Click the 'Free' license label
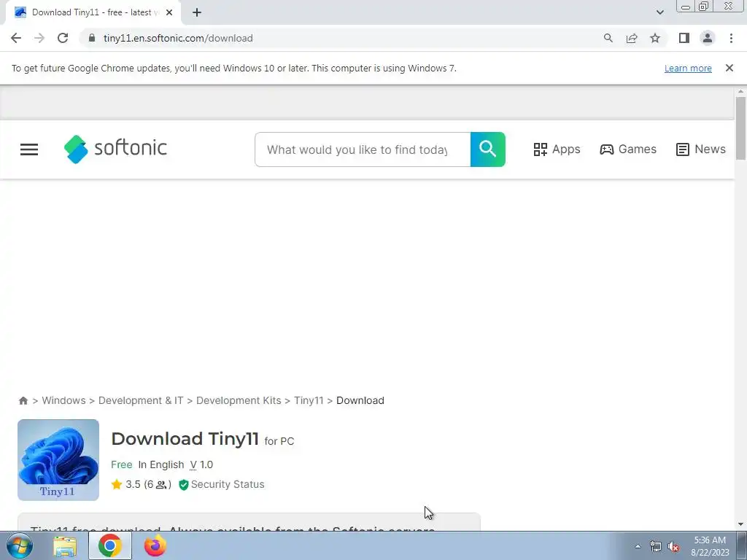This screenshot has height=560, width=747. click(x=122, y=464)
